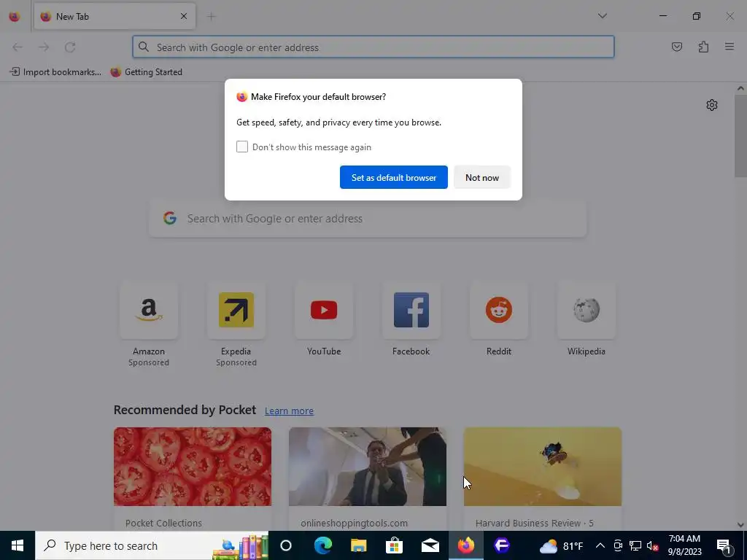This screenshot has width=747, height=560.
Task: Open a new tab with plus button
Action: point(211,17)
